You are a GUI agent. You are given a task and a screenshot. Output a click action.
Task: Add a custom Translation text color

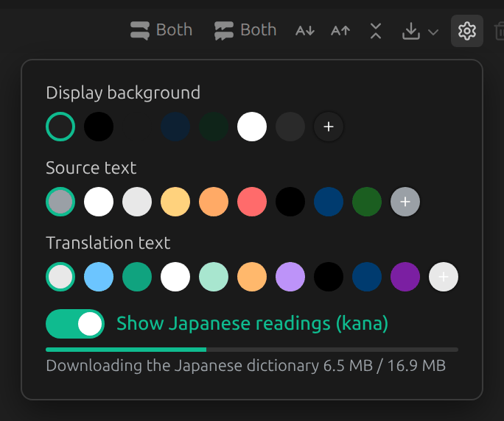pos(444,277)
